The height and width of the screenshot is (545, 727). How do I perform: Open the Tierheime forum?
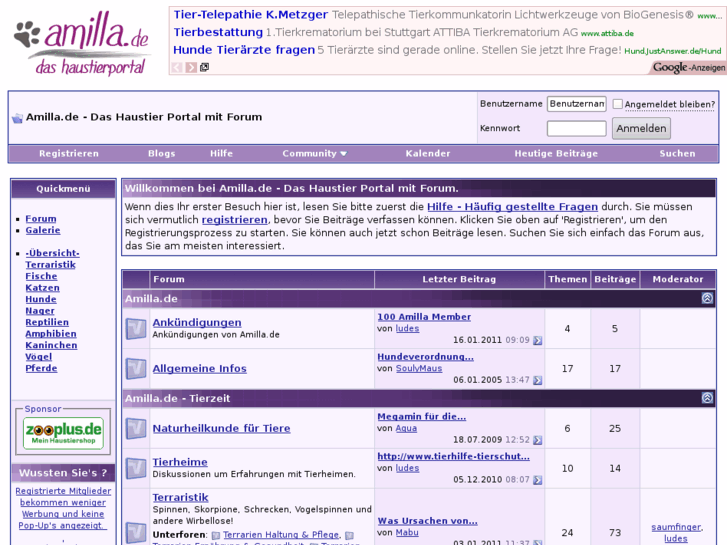[180, 462]
